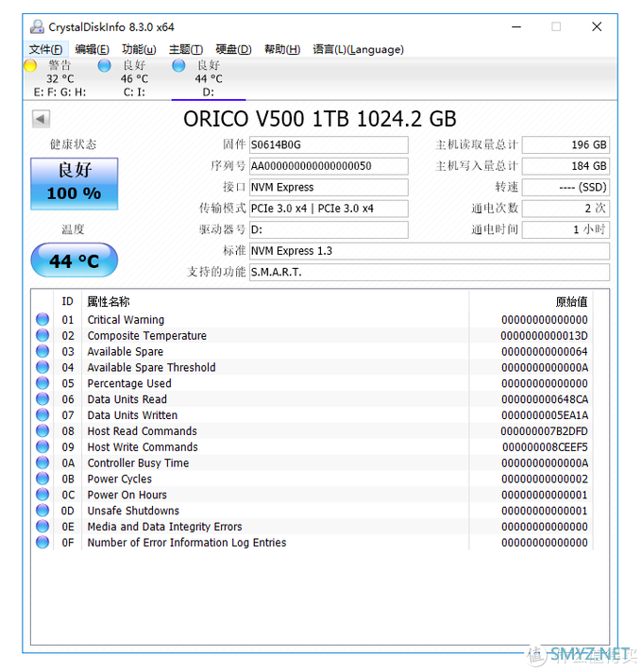Click raw value 000000007B2DFD
Image resolution: width=642 pixels, height=672 pixels.
click(x=545, y=431)
